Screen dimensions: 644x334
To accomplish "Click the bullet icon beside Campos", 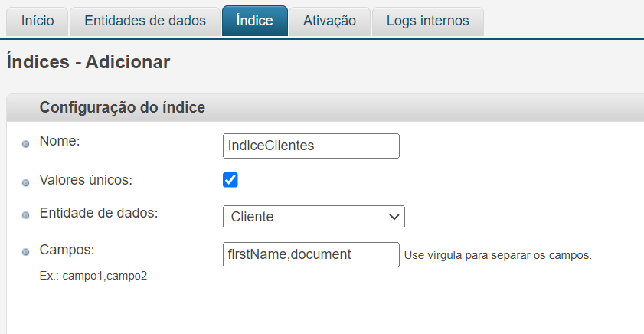I will click(x=26, y=252).
